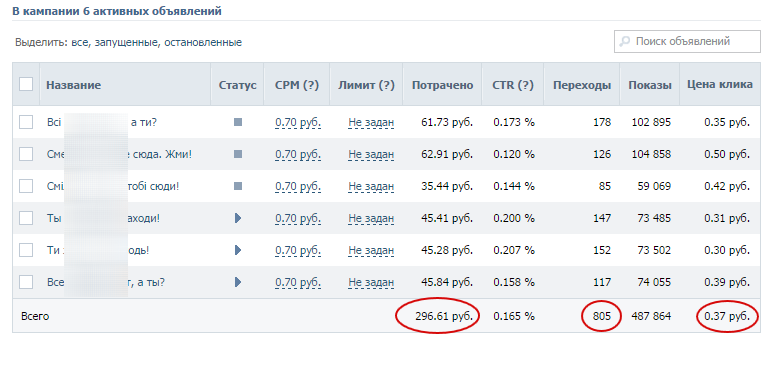Sort by 'Цена клика' column header
The image size is (781, 366).
click(x=720, y=85)
